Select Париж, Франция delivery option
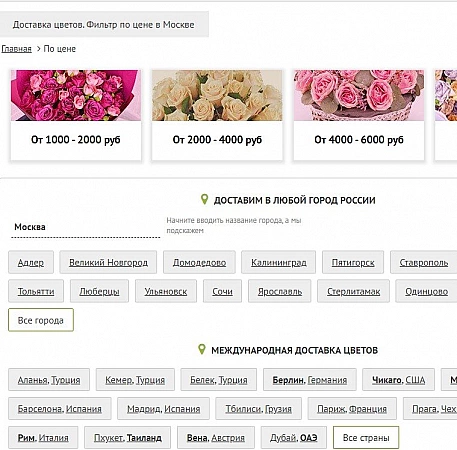Image resolution: width=457 pixels, height=450 pixels. [352, 409]
